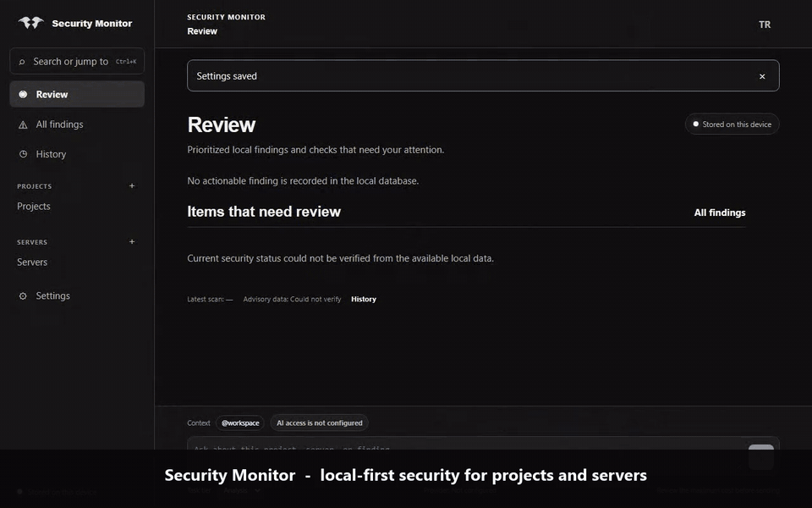The width and height of the screenshot is (812, 508).
Task: Click the clock icon next to History
Action: (x=23, y=154)
